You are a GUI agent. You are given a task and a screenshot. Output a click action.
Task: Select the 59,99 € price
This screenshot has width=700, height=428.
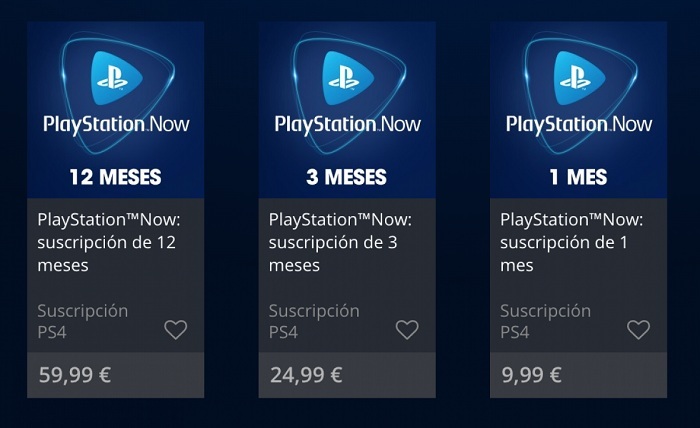75,376
